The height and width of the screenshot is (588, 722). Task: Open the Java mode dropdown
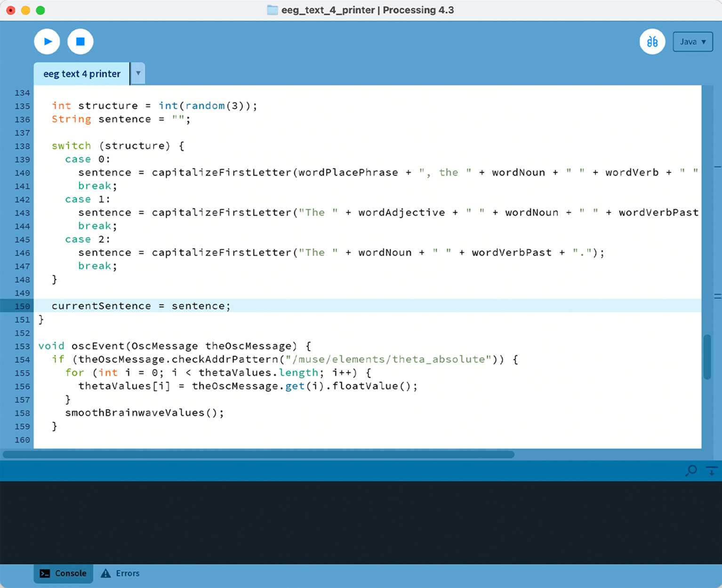pos(692,42)
